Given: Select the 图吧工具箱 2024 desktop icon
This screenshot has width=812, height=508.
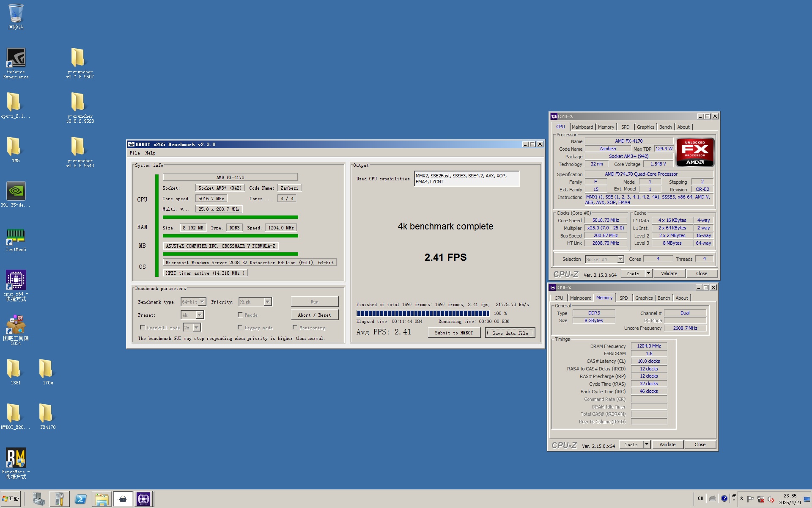Looking at the screenshot, I should click(x=16, y=330).
